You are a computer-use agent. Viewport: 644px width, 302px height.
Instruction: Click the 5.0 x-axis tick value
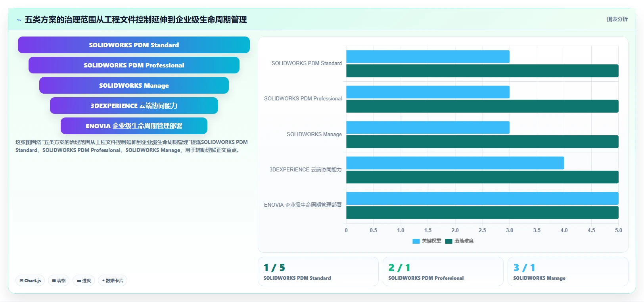(x=618, y=230)
